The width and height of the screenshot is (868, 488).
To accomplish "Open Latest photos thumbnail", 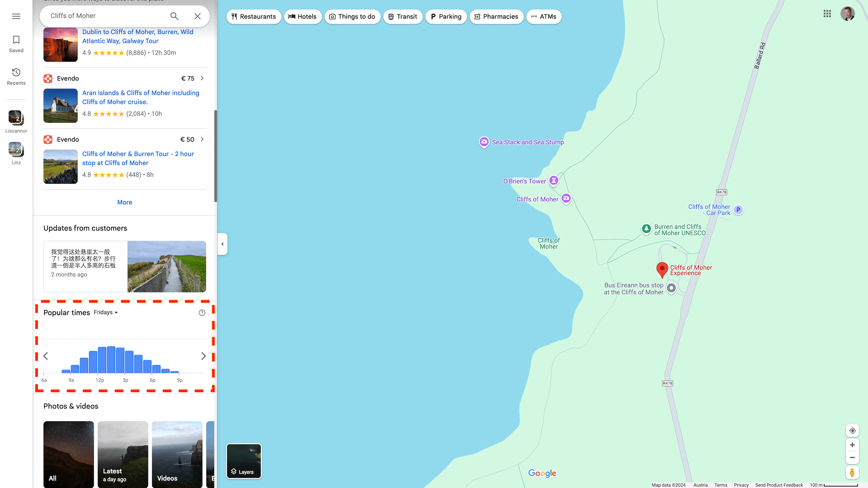I will pos(123,455).
